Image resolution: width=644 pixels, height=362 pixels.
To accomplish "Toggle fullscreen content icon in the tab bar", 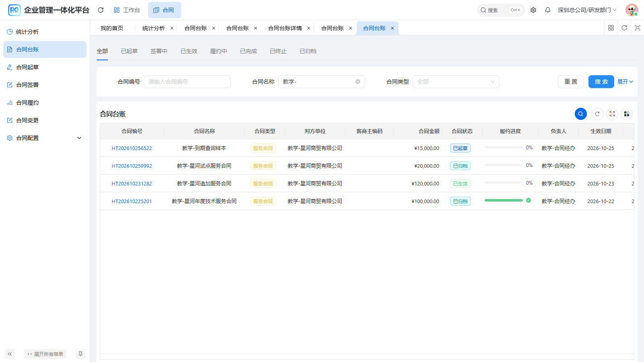I will 638,28.
